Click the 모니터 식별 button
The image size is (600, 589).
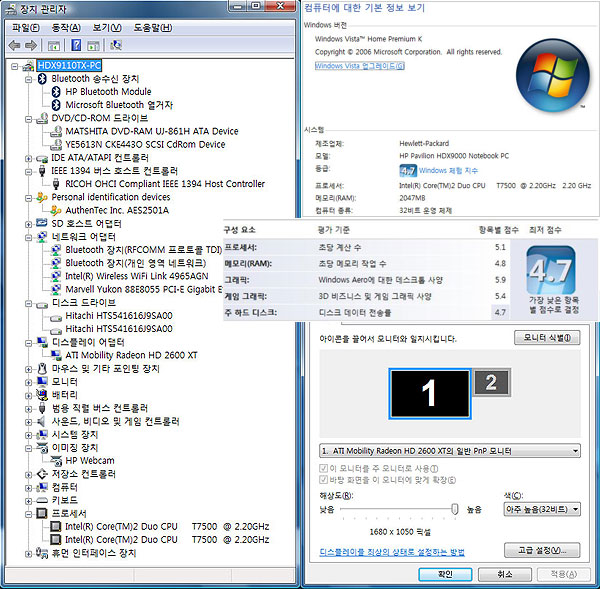tap(547, 338)
